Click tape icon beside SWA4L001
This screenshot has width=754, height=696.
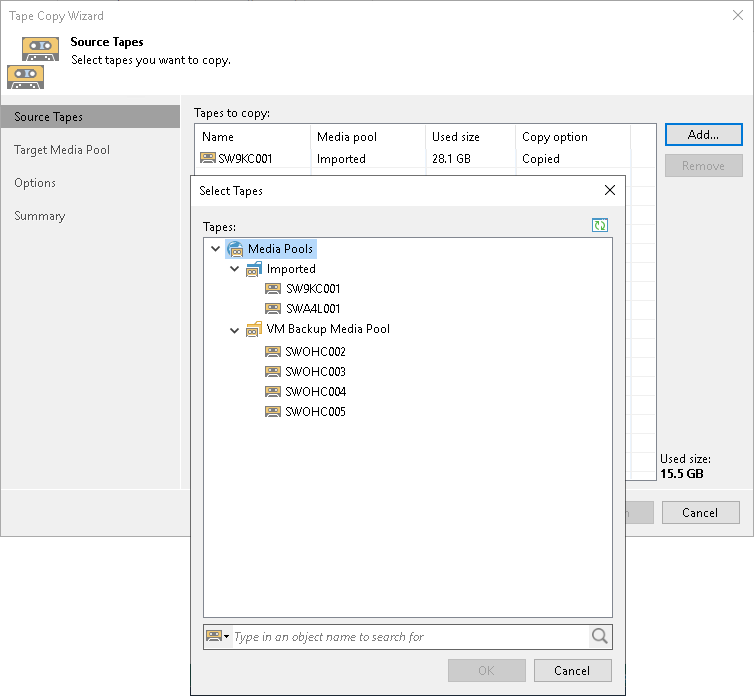click(x=273, y=308)
